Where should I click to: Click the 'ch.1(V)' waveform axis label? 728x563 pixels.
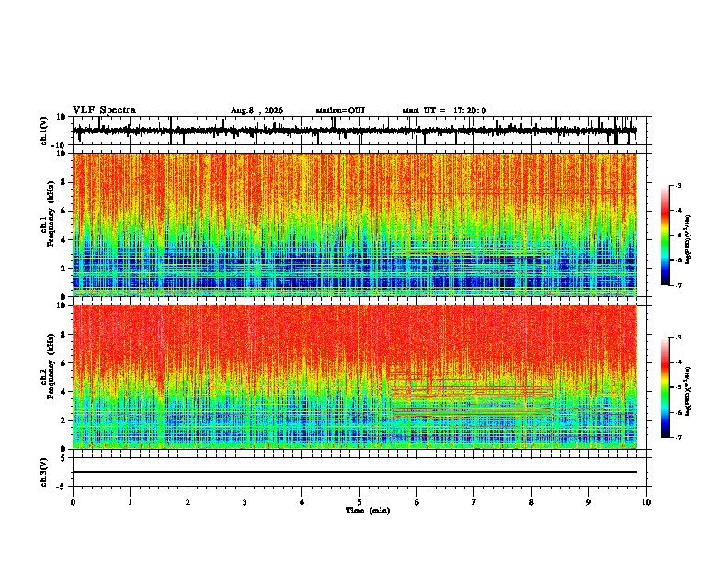[44, 131]
